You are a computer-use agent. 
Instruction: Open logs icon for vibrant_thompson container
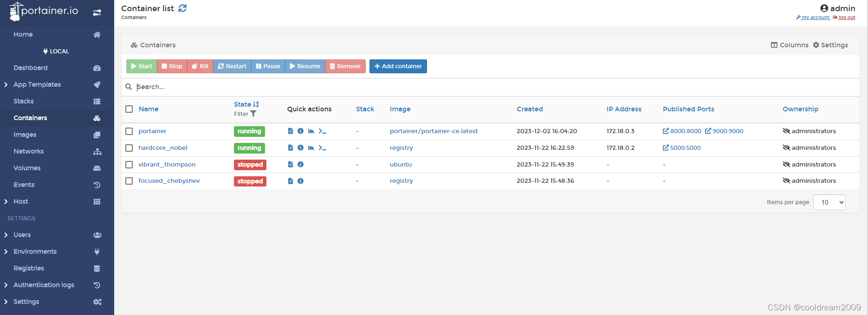coord(291,164)
